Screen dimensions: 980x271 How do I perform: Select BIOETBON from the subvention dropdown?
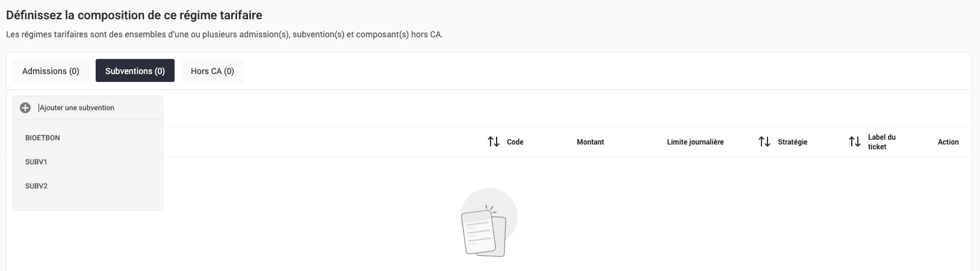click(43, 138)
